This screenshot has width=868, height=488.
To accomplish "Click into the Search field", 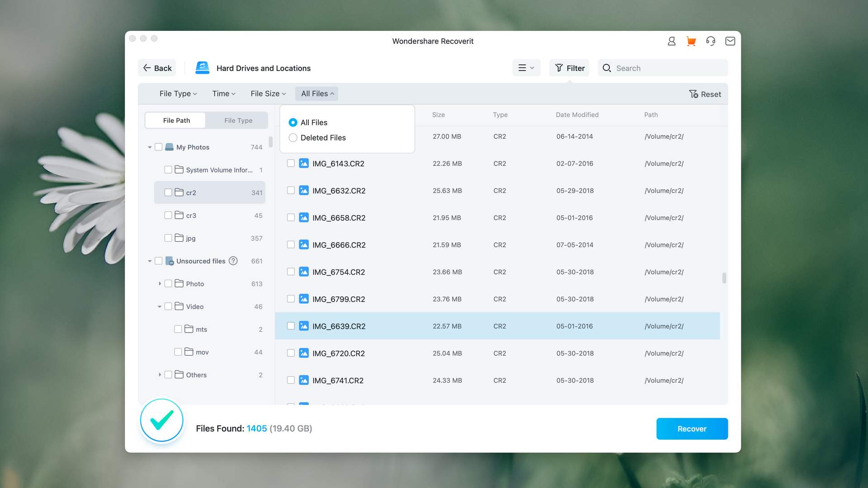I will [x=663, y=68].
